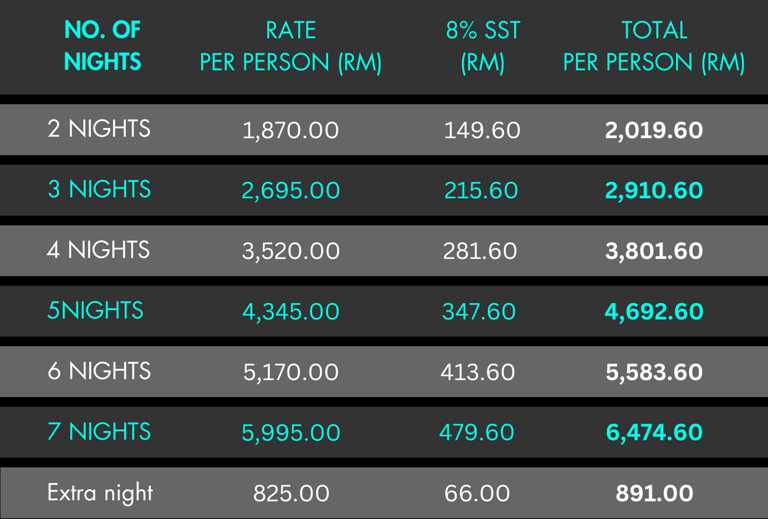
Task: Click the RATE PER PERSON (RM) header
Action: (291, 46)
